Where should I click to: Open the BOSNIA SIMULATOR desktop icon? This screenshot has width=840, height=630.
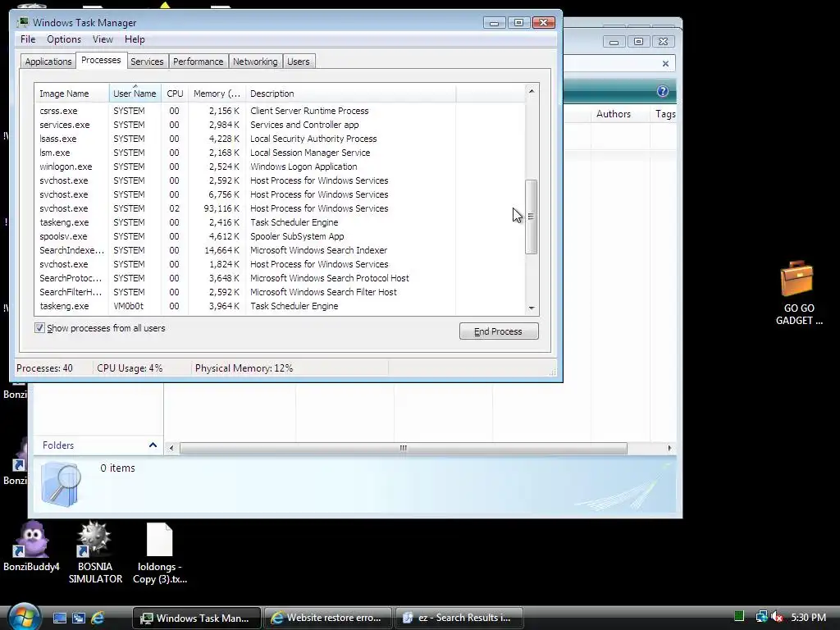(x=95, y=553)
